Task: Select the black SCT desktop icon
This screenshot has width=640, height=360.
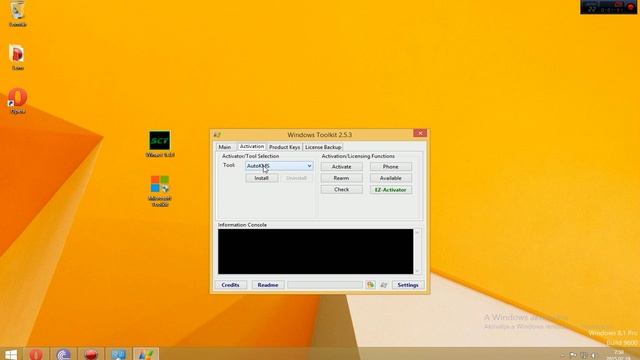Action: [160, 144]
